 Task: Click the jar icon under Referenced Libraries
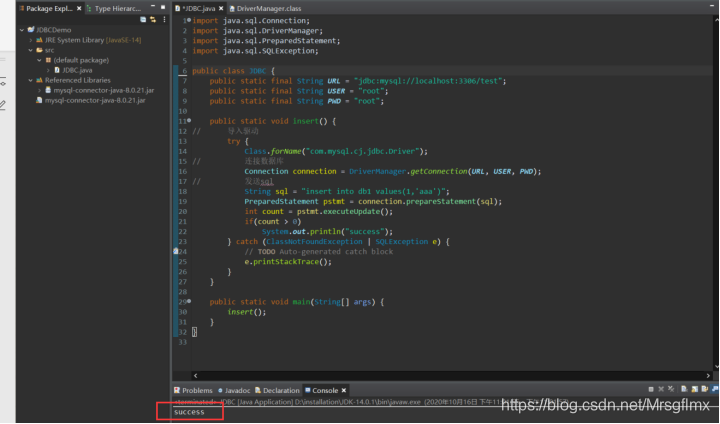pos(48,90)
